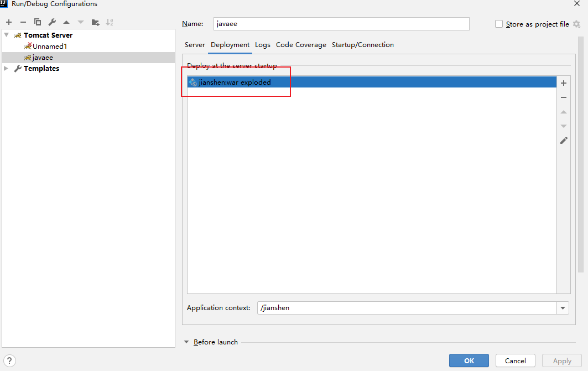
Task: Select jianshen:war exploded artifact row
Action: pos(372,83)
